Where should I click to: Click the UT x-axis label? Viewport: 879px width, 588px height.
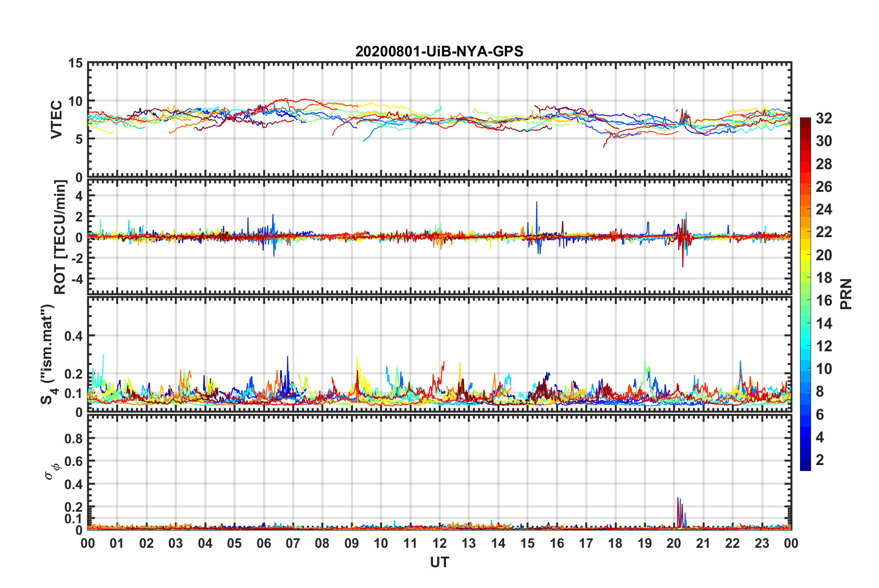click(x=439, y=562)
